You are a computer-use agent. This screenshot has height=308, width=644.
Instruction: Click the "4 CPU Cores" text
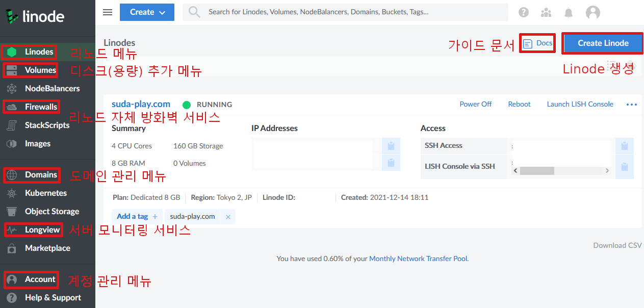[132, 146]
